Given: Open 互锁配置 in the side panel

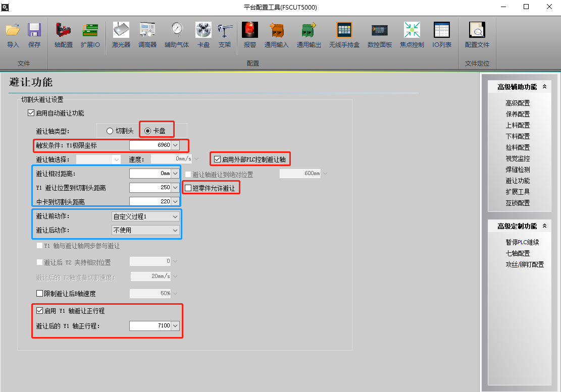Looking at the screenshot, I should tap(518, 203).
